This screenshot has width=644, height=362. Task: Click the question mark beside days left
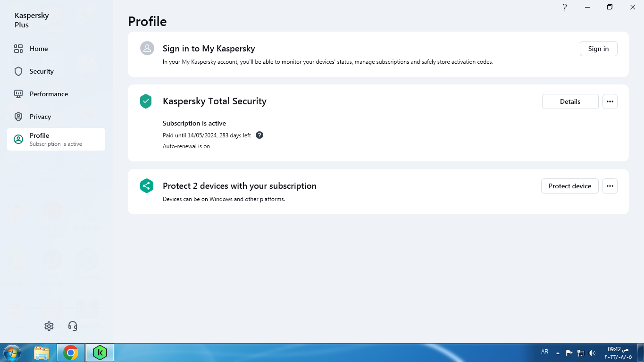coord(259,135)
